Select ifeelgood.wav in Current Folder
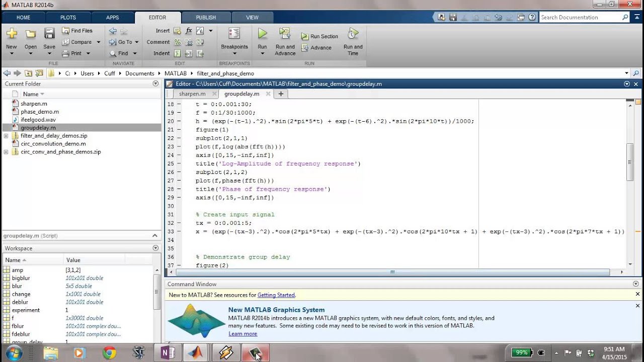 [x=38, y=120]
